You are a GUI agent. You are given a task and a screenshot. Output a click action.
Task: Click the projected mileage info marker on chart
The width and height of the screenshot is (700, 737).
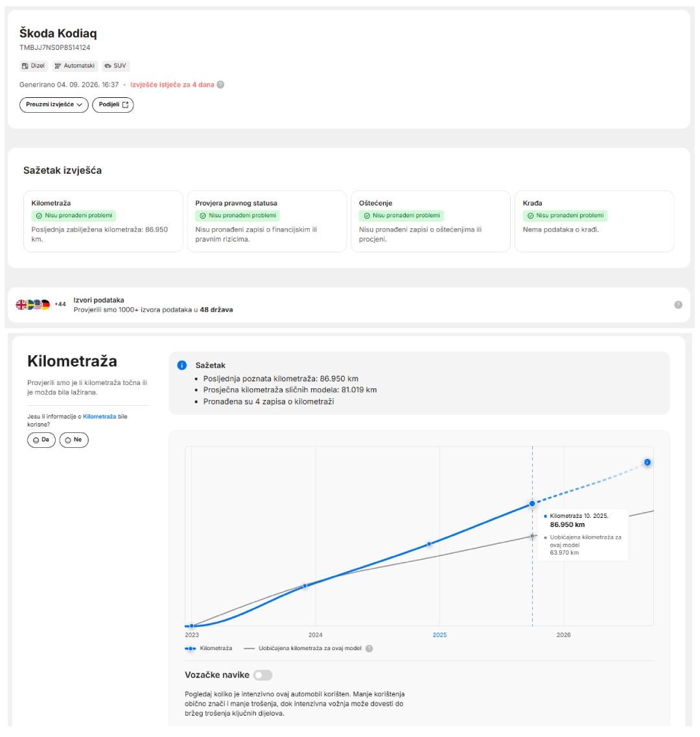tap(647, 463)
